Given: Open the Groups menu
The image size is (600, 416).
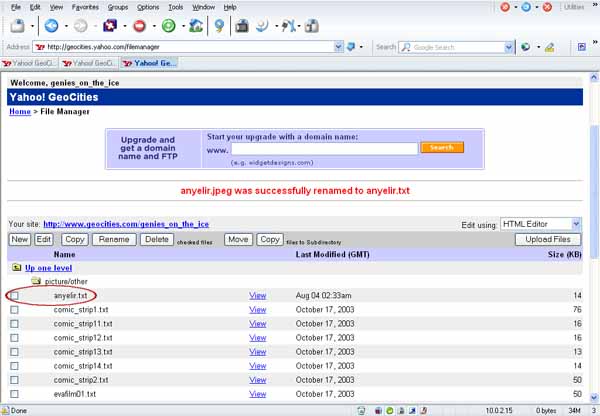Looking at the screenshot, I should coord(117,7).
